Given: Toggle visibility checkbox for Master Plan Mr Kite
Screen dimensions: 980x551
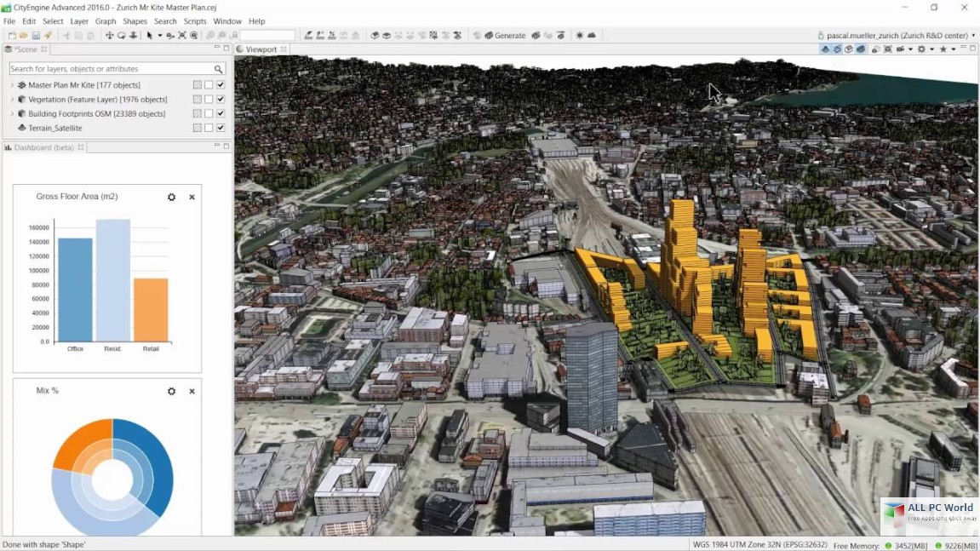Looking at the screenshot, I should (221, 85).
